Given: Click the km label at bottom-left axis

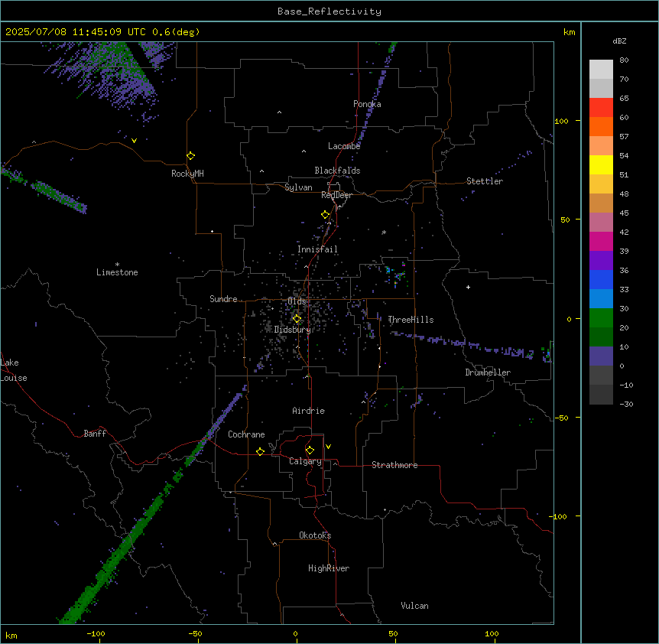Looking at the screenshot, I should (11, 635).
